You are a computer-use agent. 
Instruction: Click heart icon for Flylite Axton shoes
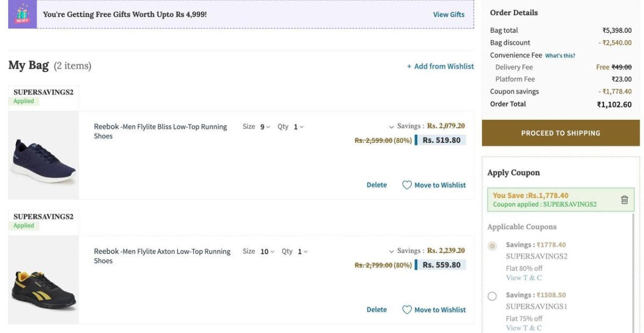tap(407, 310)
